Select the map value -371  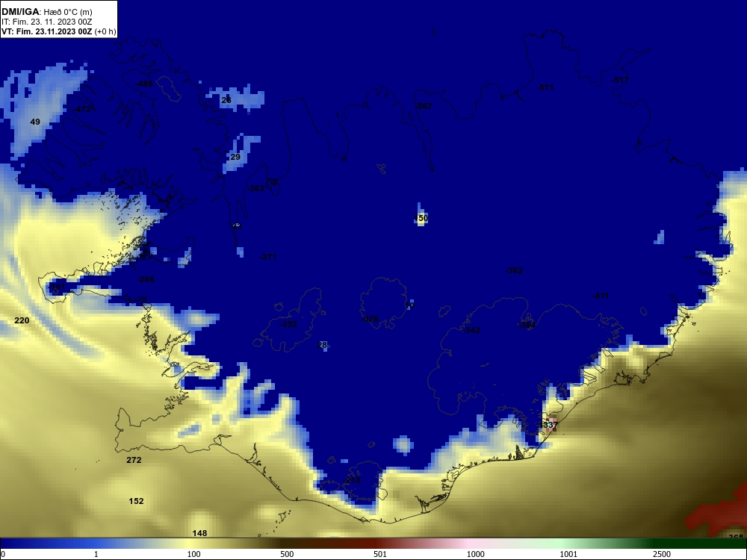click(x=268, y=257)
